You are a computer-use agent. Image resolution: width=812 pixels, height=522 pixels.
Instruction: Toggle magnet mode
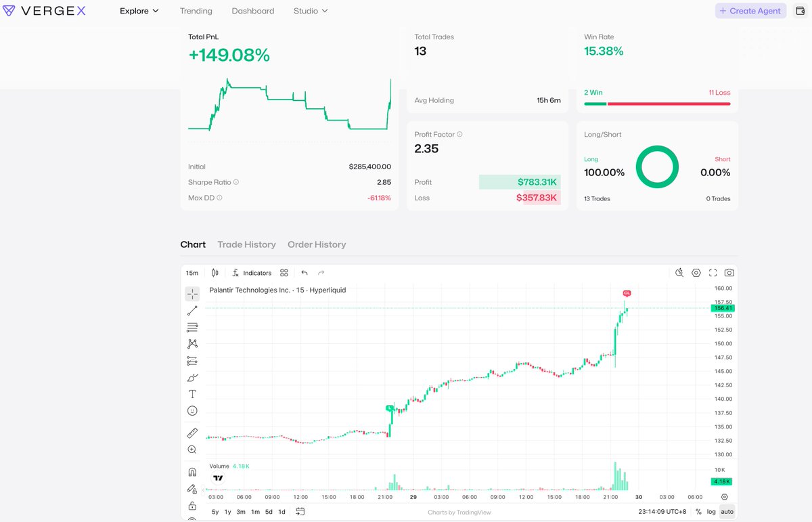[192, 472]
